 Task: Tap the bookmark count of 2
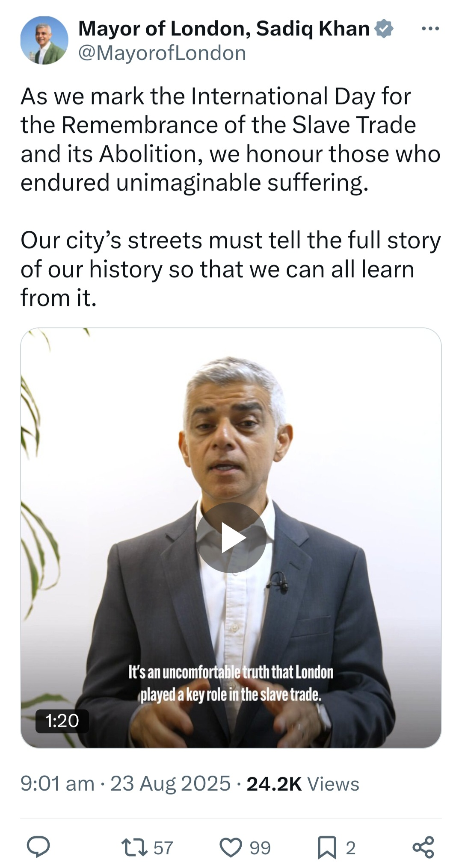pos(350,847)
